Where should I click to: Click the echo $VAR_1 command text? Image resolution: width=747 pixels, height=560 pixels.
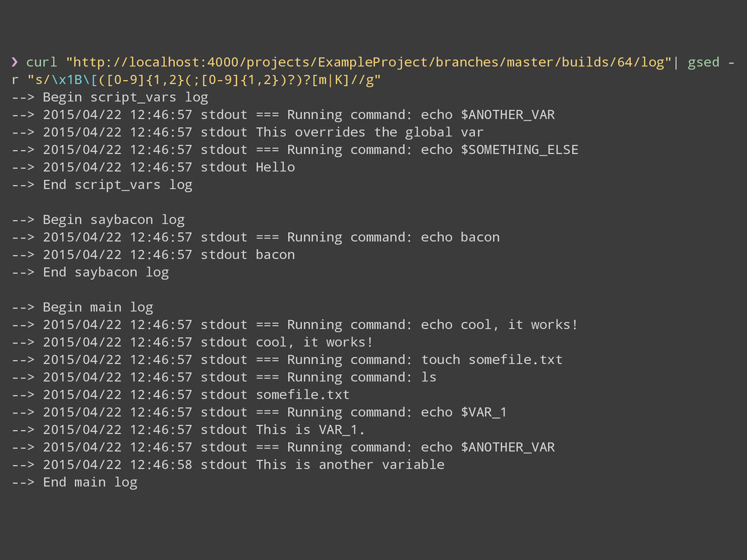[x=464, y=412]
